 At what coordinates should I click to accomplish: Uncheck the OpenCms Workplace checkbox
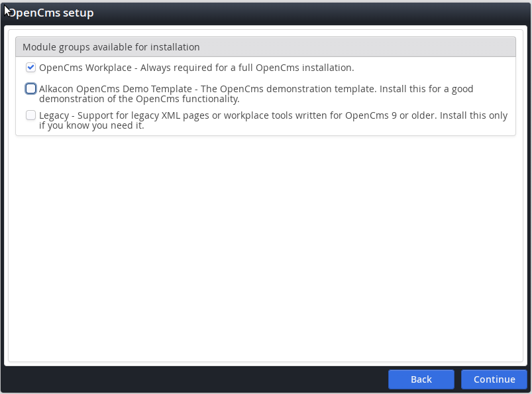coord(30,67)
